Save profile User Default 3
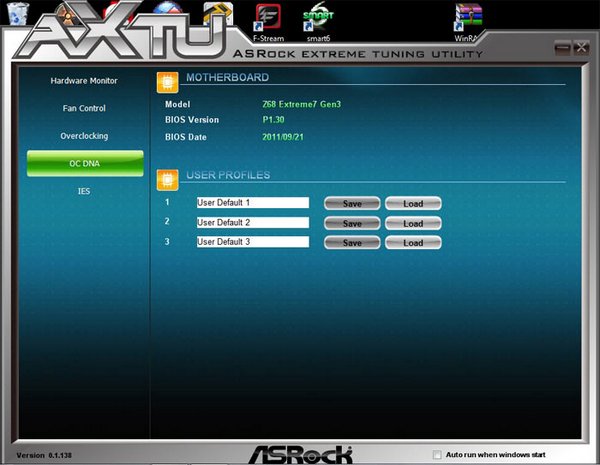This screenshot has width=600, height=465. click(352, 243)
